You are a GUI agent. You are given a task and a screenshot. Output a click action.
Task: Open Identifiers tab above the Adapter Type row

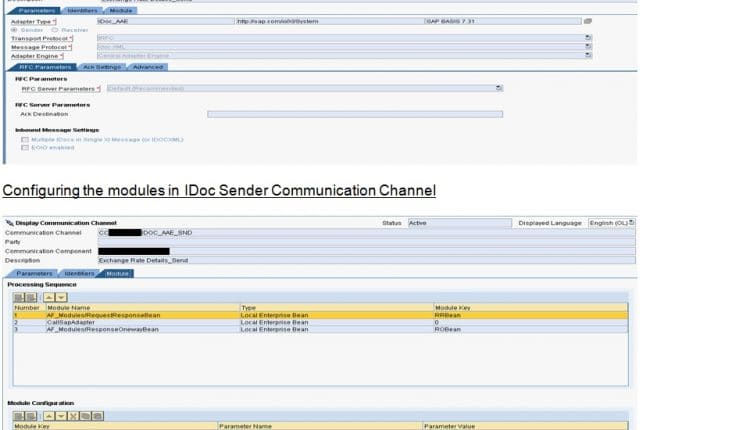pos(82,11)
